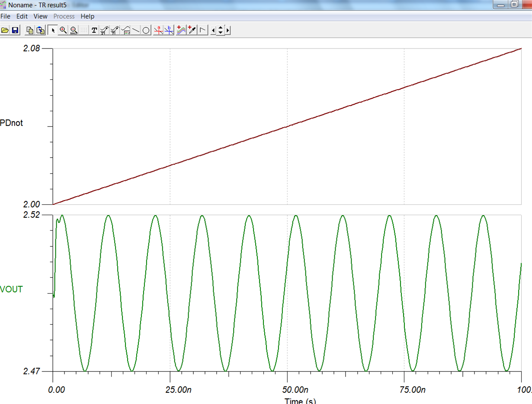The image size is (532, 404).
Task: Click the PDnot curve label
Action: pyautogui.click(x=12, y=123)
